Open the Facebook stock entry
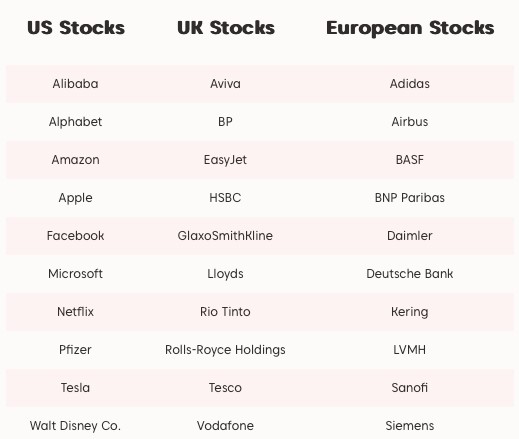 75,236
